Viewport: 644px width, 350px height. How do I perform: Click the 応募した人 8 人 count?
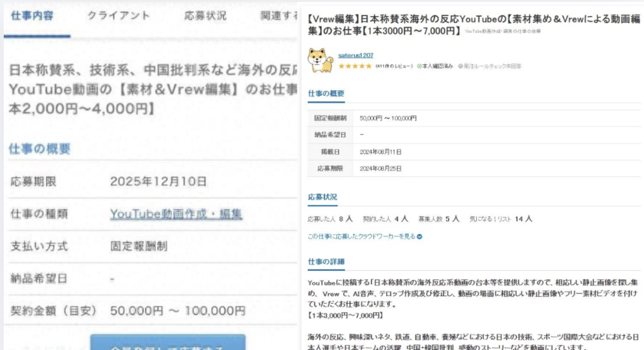[330, 219]
